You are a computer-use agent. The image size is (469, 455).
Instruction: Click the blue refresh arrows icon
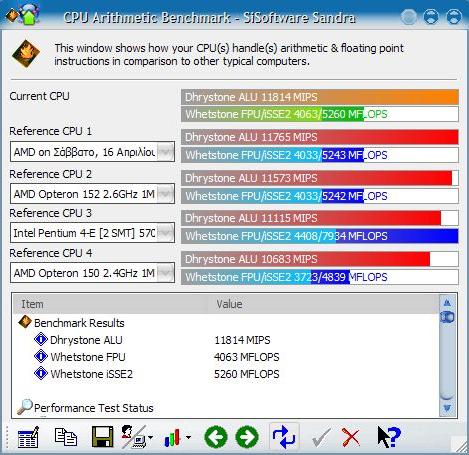tap(284, 437)
